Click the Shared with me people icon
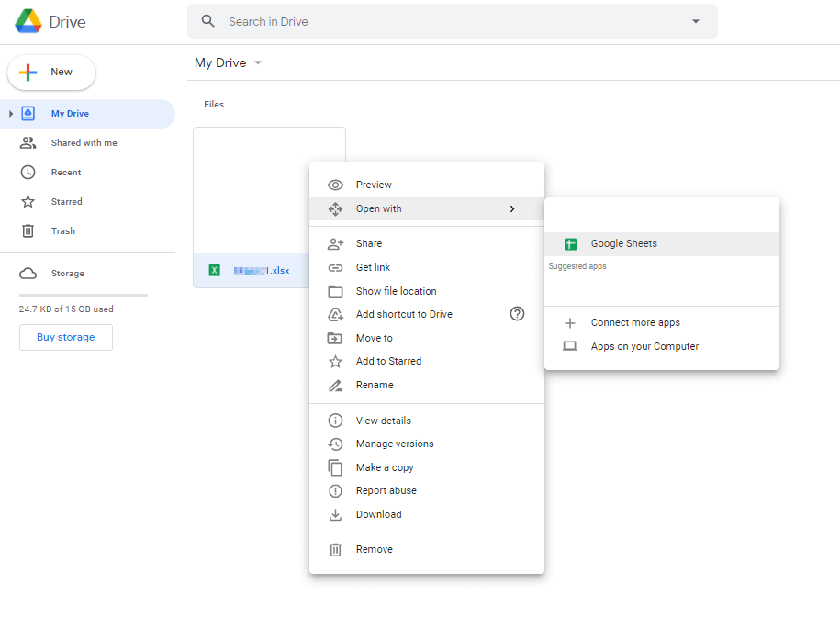This screenshot has height=640, width=840. click(x=28, y=142)
